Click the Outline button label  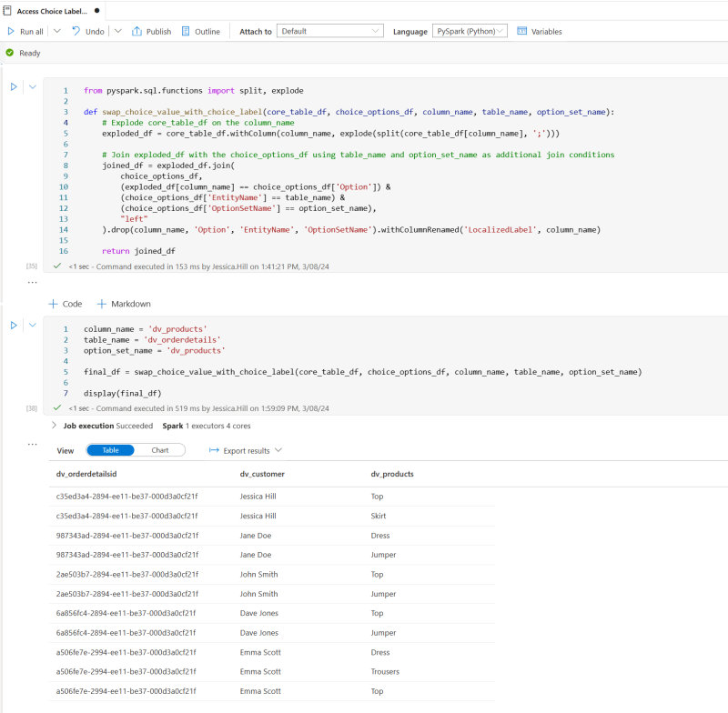click(x=207, y=32)
